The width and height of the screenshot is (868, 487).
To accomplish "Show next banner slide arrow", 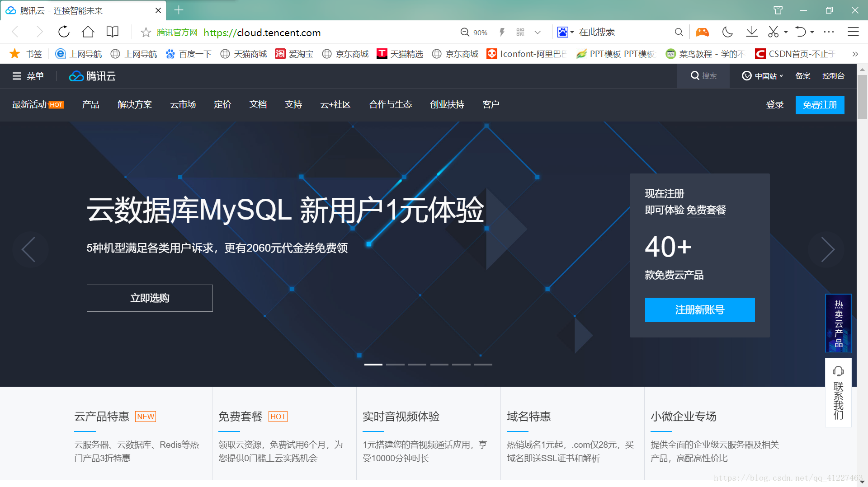I will (x=827, y=249).
